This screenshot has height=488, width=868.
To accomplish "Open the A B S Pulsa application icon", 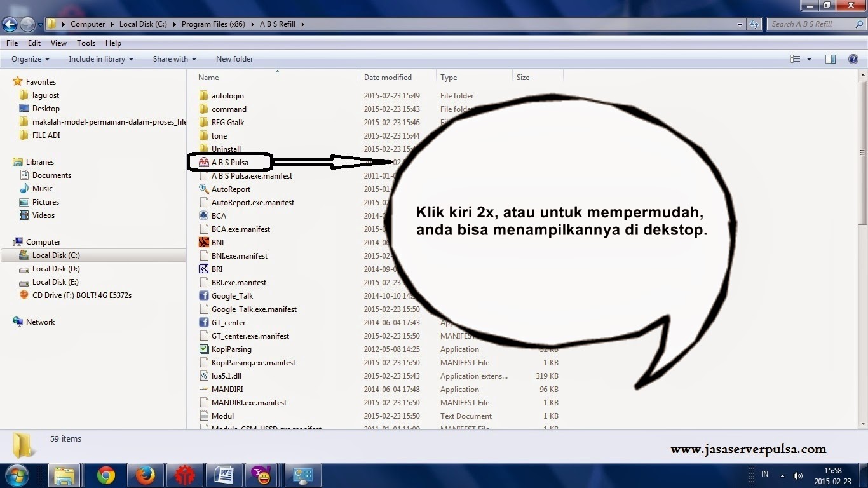I will tap(203, 162).
